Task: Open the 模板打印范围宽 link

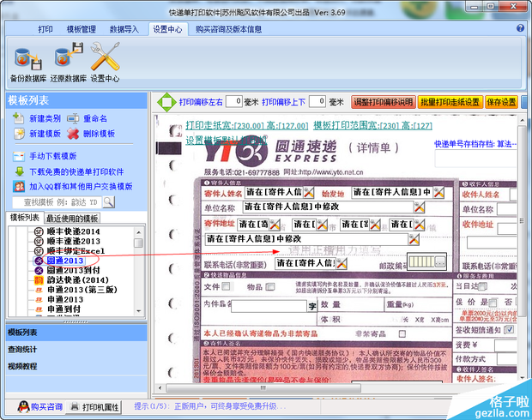Action: pos(372,126)
